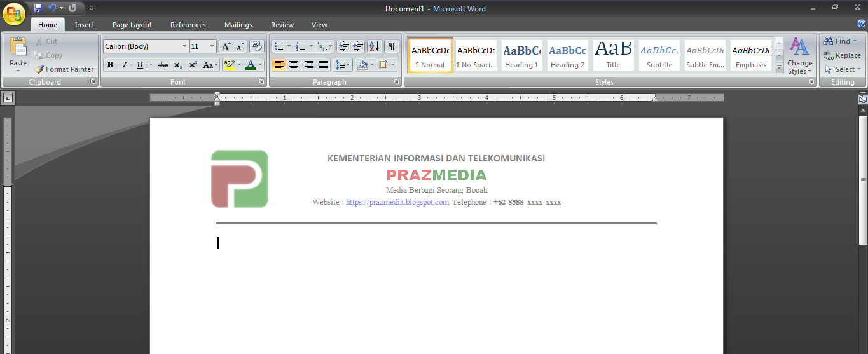The width and height of the screenshot is (868, 354).
Task: Customize Quick Access Toolbar dropdown
Action: coord(91,8)
